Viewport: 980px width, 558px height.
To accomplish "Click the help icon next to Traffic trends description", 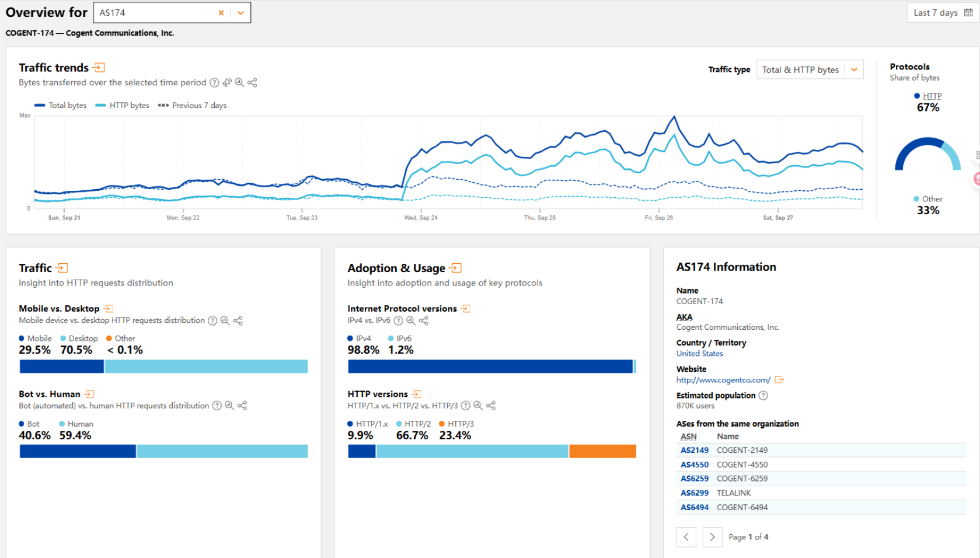I will point(214,83).
